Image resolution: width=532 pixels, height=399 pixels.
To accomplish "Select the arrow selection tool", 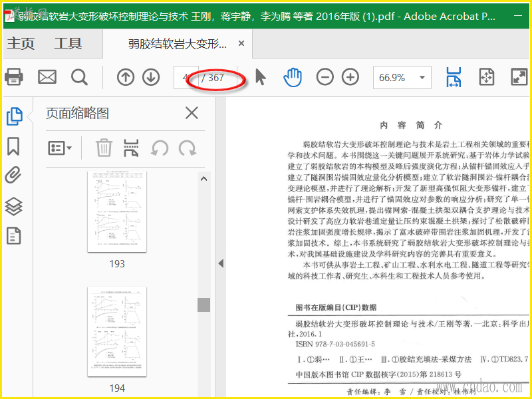I will (x=260, y=77).
